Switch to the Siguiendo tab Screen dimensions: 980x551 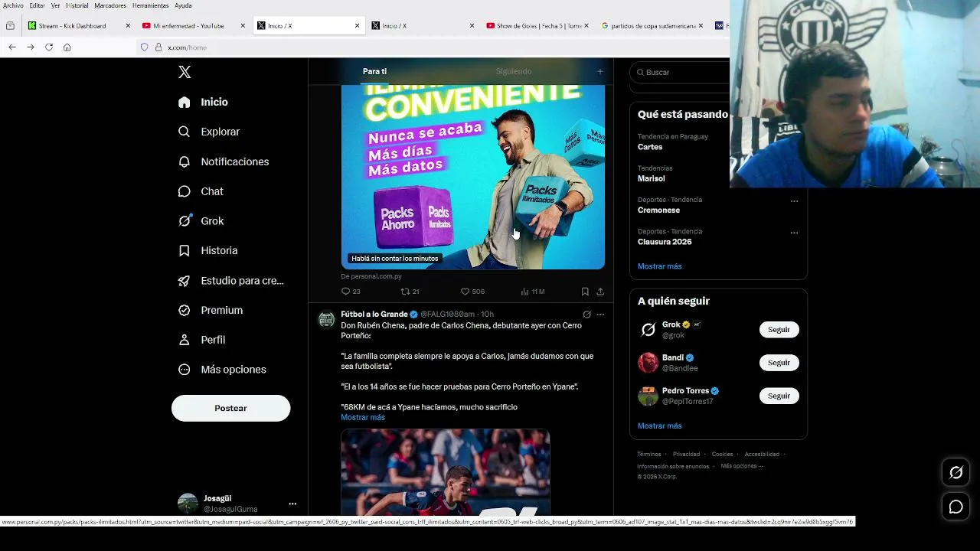pyautogui.click(x=513, y=71)
